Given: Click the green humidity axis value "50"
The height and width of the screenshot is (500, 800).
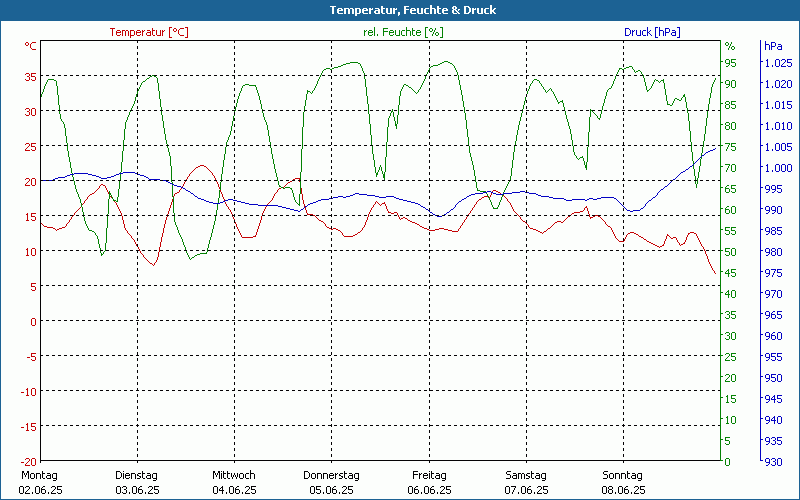Looking at the screenshot, I should 731,252.
